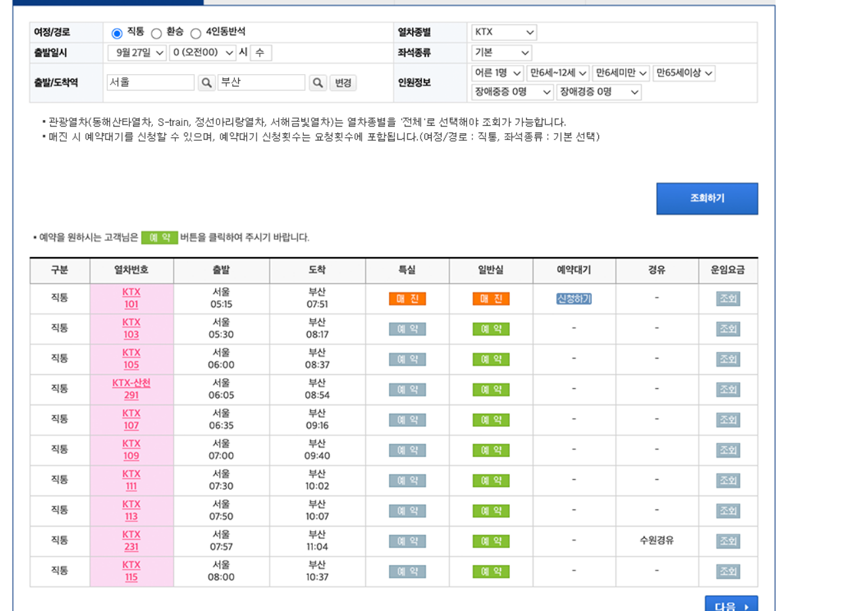Image resolution: width=868 pixels, height=611 pixels.
Task: Reserve 일반실 seat on KTX 109
Action: tap(491, 450)
